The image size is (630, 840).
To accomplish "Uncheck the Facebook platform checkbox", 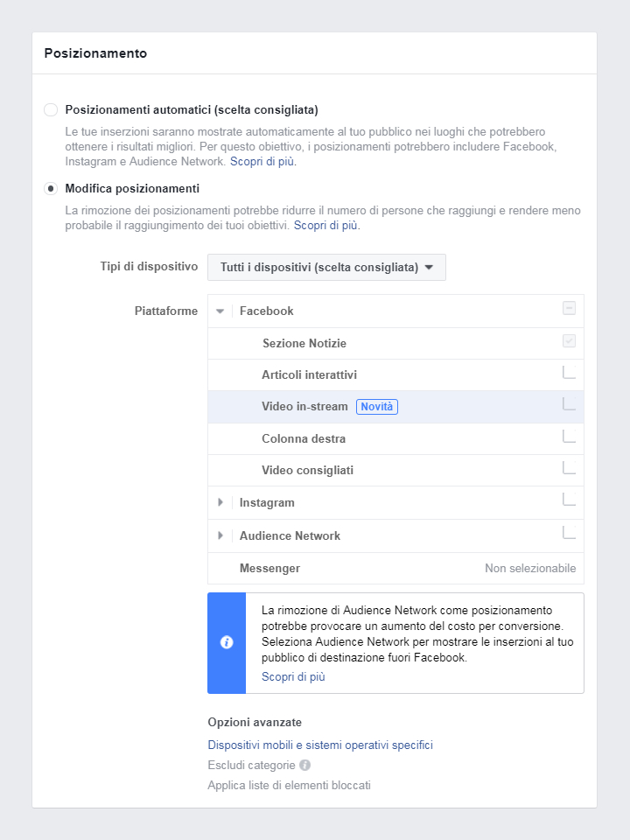I will click(x=570, y=311).
